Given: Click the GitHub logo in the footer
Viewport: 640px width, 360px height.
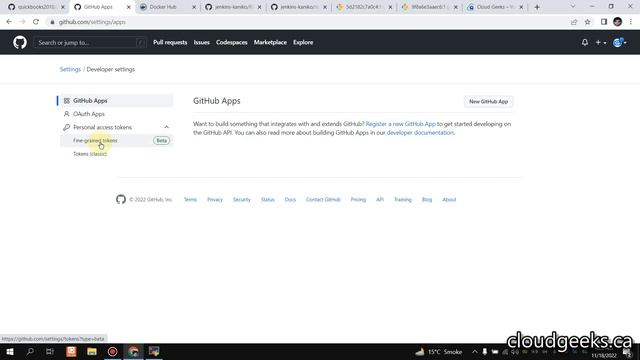Looking at the screenshot, I should point(121,199).
